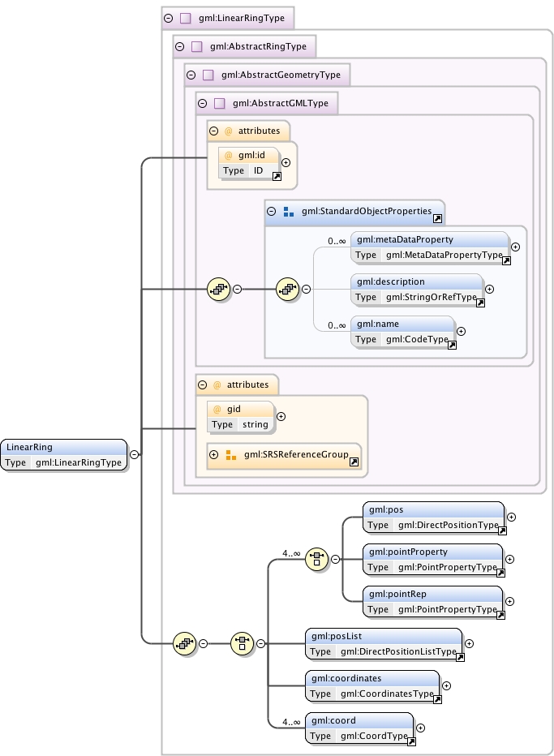Select the LinearRing root element box
This screenshot has height=756, width=554.
point(64,455)
